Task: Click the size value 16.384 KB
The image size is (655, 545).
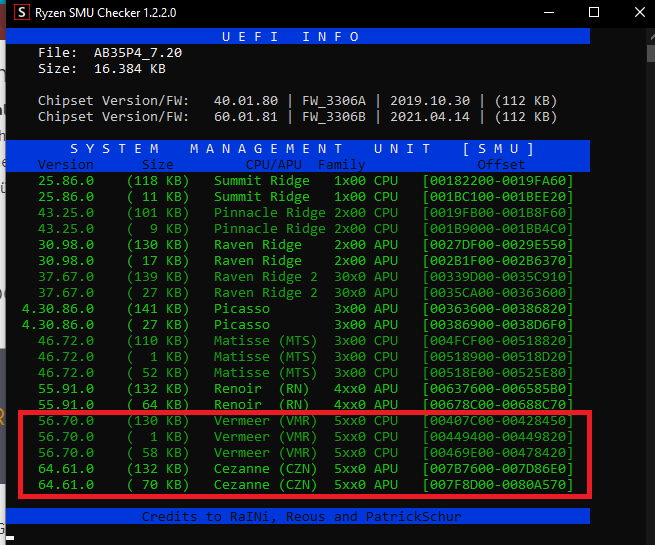Action: [x=129, y=68]
